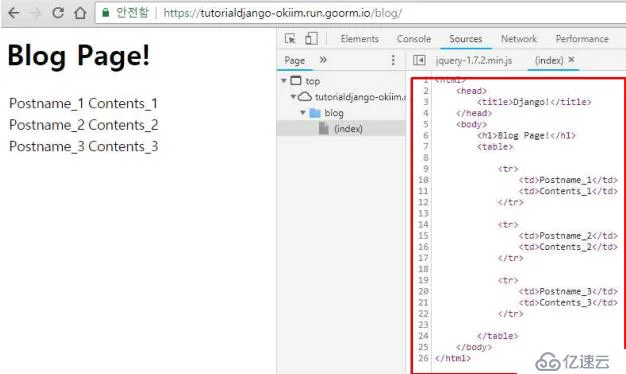Screen dimensions: 626x374
Task: Open the browser home page
Action: pyautogui.click(x=80, y=13)
